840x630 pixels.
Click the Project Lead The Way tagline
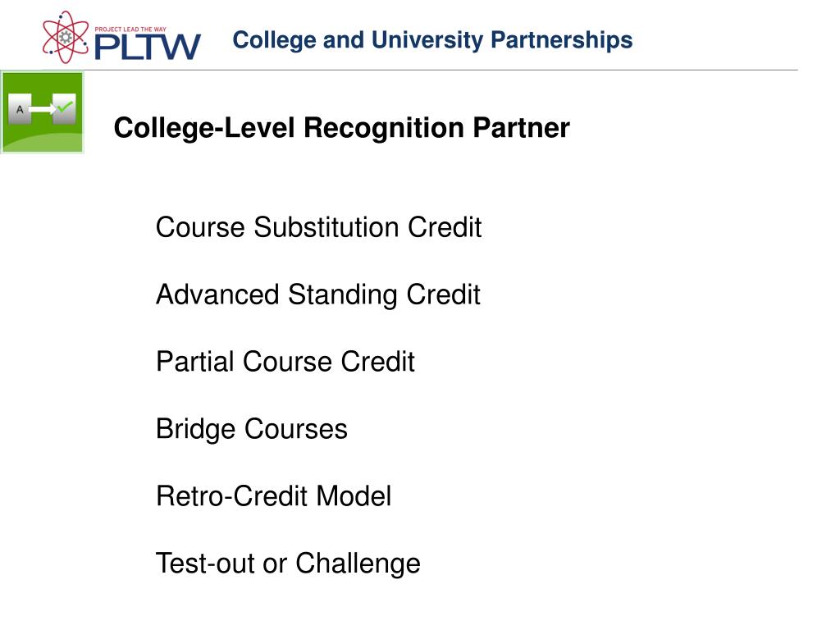coord(130,30)
